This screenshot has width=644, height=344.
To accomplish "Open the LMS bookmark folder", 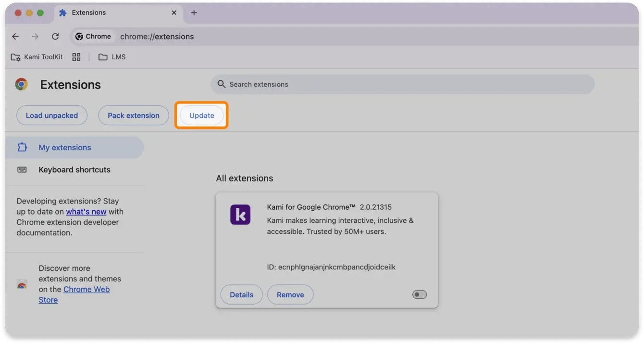I will point(112,57).
